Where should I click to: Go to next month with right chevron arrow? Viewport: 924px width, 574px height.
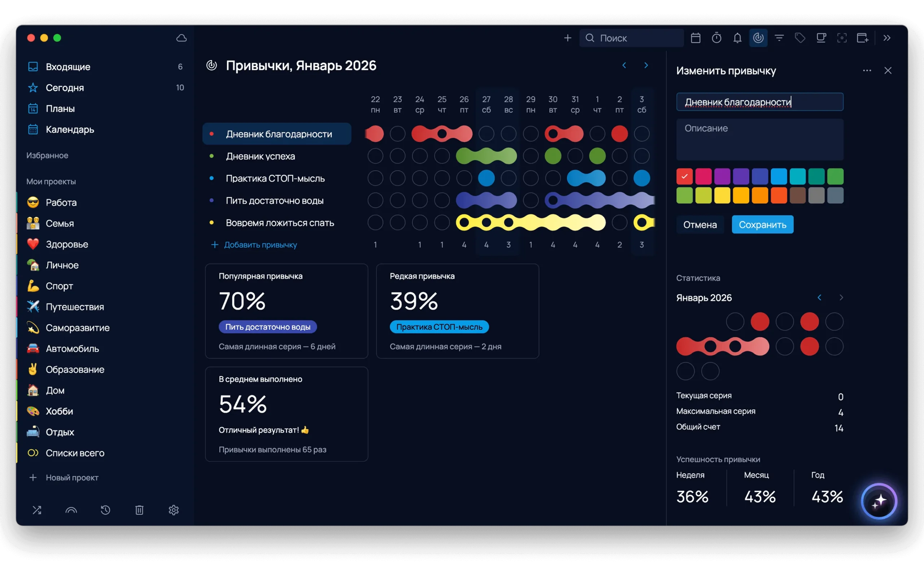[x=646, y=65]
